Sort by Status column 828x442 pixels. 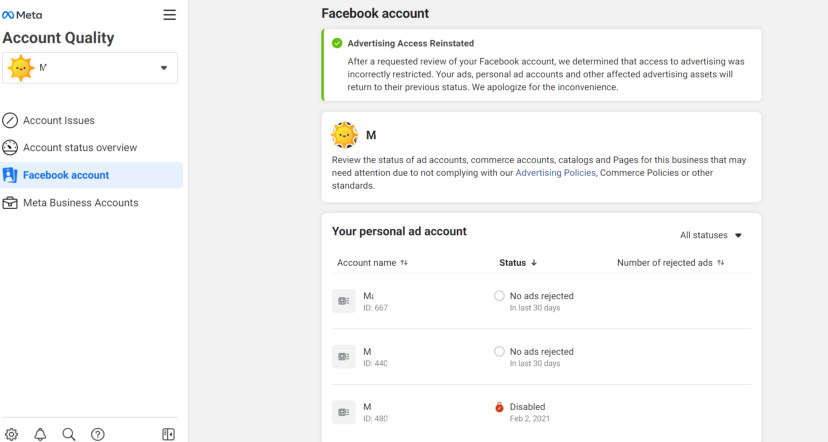coord(518,262)
